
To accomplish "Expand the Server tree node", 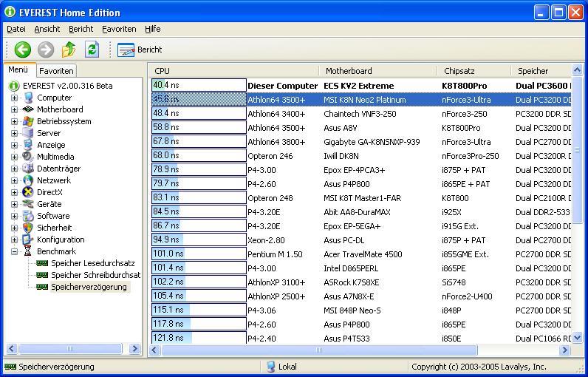I will (x=14, y=133).
